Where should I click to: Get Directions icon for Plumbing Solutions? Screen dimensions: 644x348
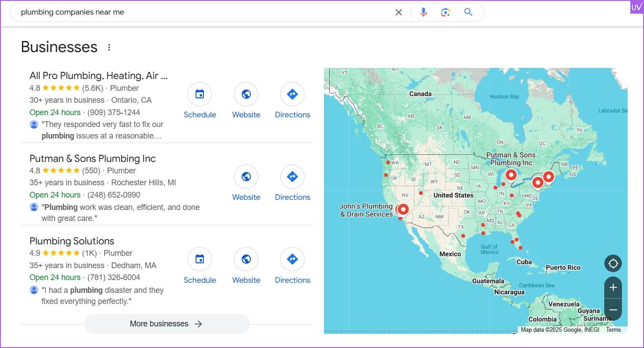pyautogui.click(x=292, y=259)
